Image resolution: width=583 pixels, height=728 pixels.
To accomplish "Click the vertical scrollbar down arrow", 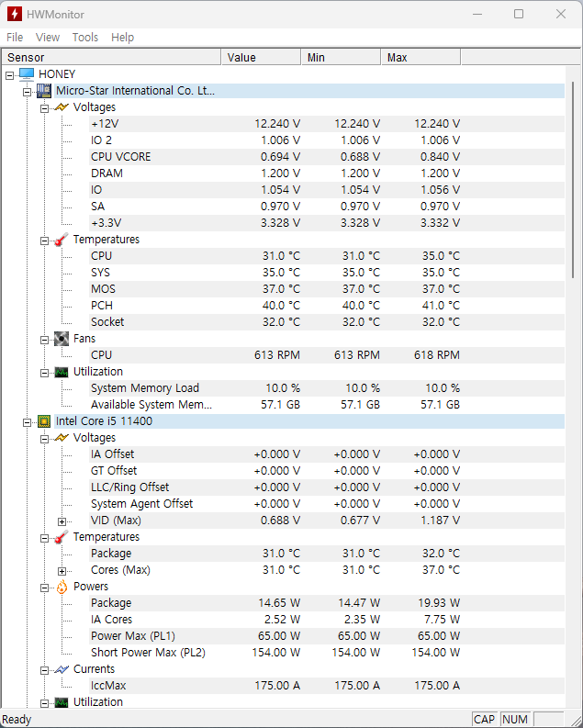I will [x=575, y=700].
